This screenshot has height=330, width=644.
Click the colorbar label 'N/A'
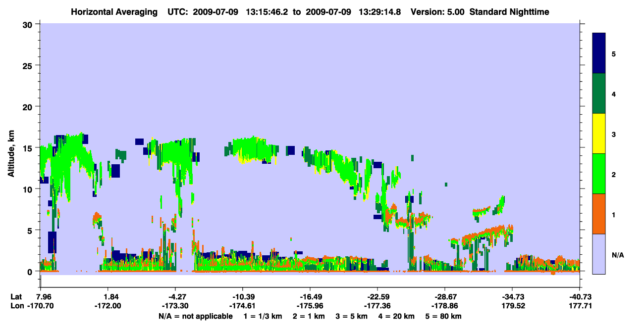617,255
